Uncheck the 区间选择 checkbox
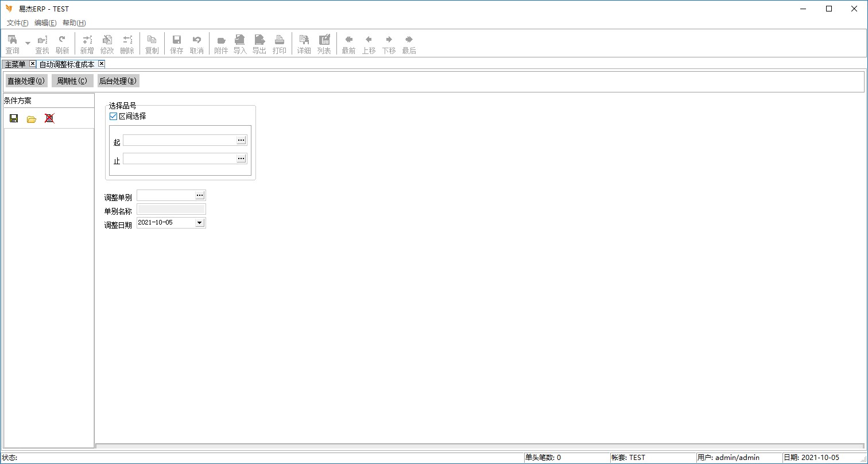Image resolution: width=868 pixels, height=464 pixels. pos(113,117)
